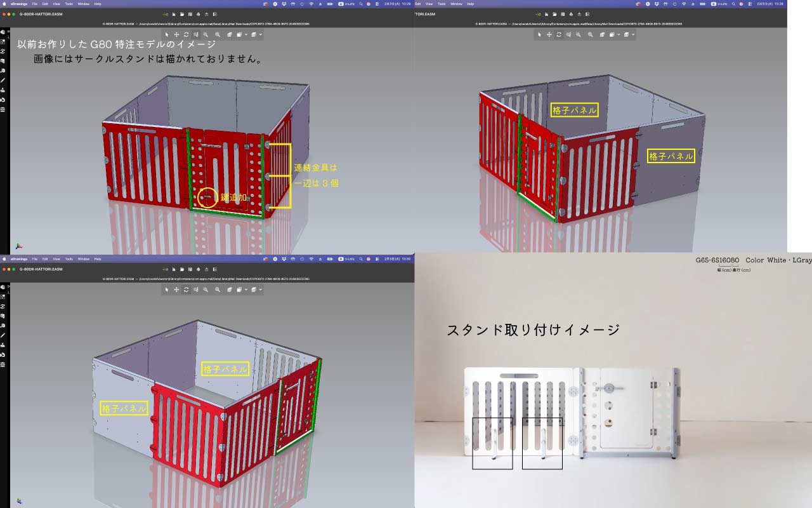Open the View menu in the bottom-left menu bar
Screen dimensions: 812x508
coord(56,259)
